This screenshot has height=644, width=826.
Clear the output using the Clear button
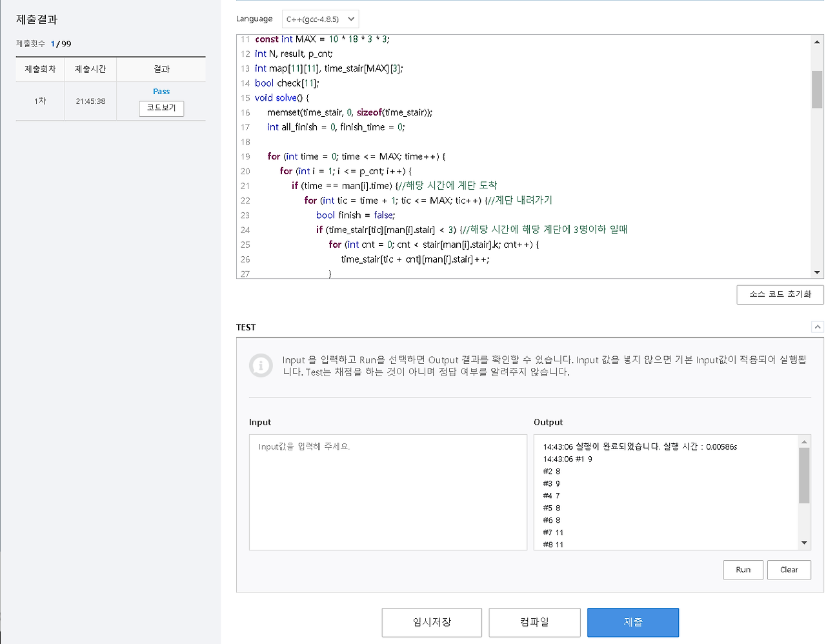pyautogui.click(x=789, y=570)
